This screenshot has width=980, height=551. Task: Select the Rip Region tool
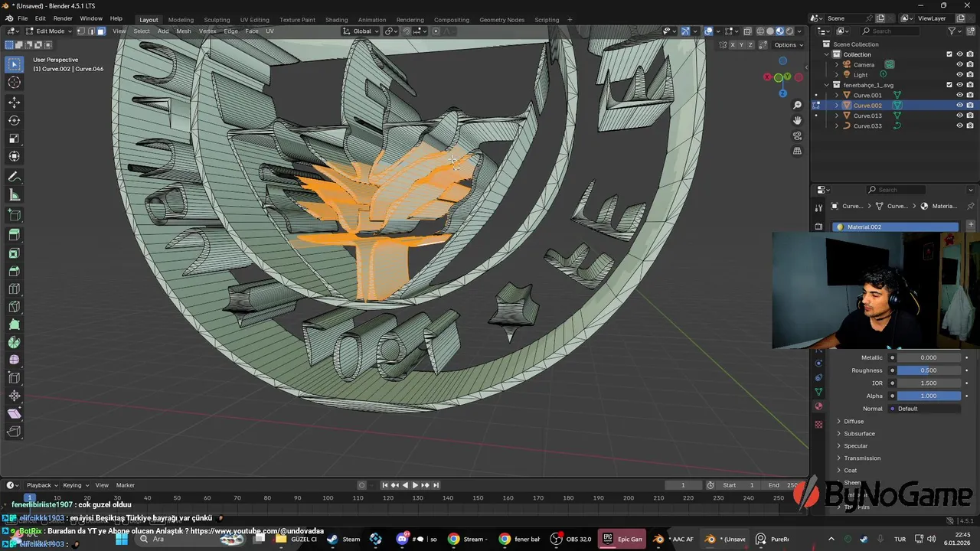[14, 432]
